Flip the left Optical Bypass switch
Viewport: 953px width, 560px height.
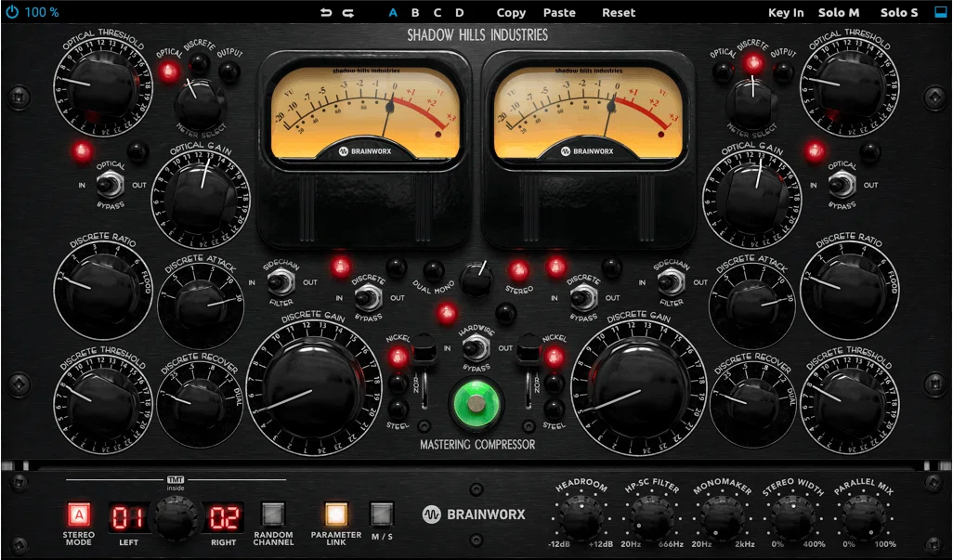pyautogui.click(x=110, y=184)
